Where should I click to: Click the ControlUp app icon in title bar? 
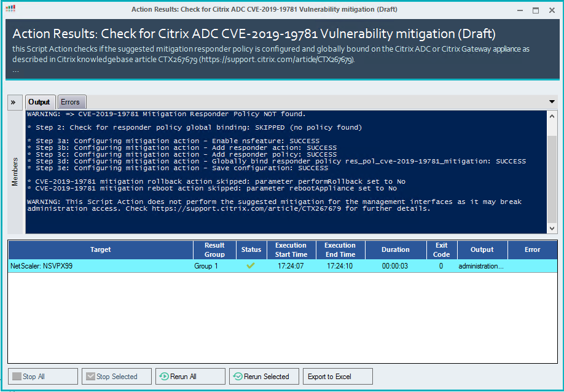11,9
